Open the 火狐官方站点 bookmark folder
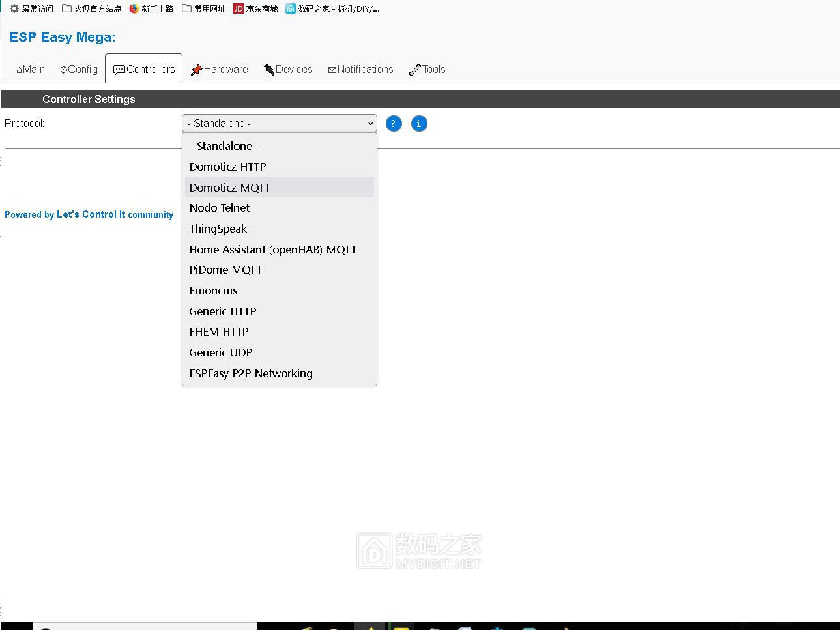This screenshot has height=630, width=840. (x=92, y=8)
